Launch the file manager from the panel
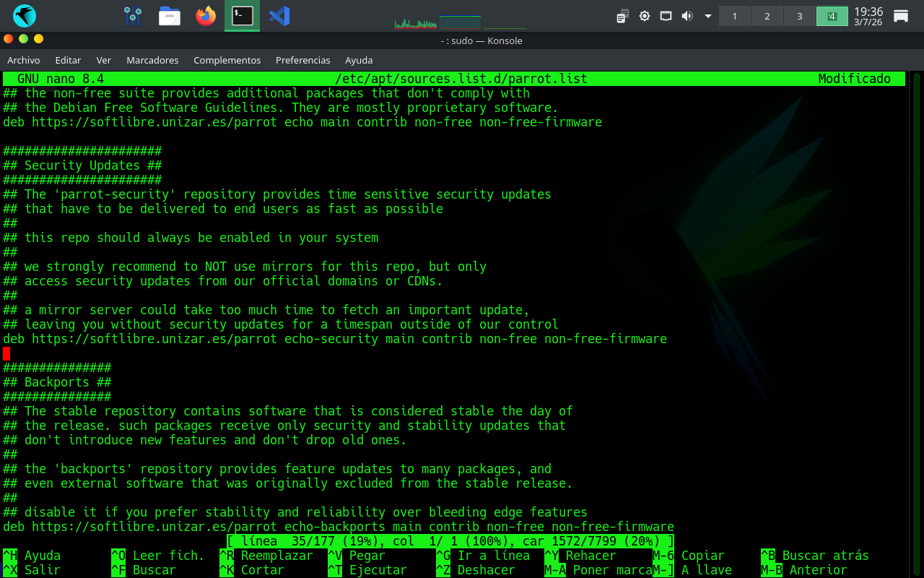This screenshot has width=924, height=578. (170, 15)
